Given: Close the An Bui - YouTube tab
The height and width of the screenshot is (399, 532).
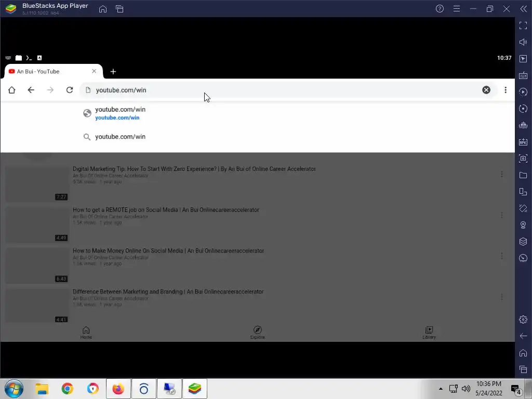Looking at the screenshot, I should tap(94, 71).
